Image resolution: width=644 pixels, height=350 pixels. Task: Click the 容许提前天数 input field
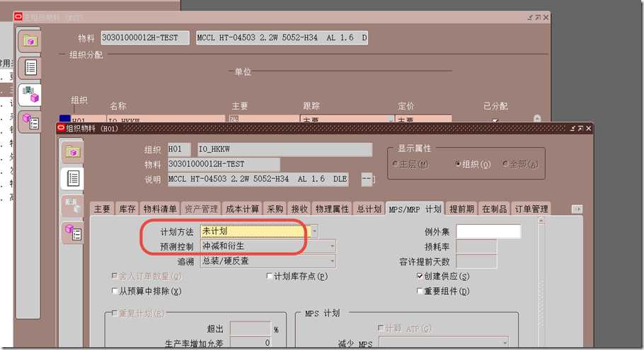point(476,261)
